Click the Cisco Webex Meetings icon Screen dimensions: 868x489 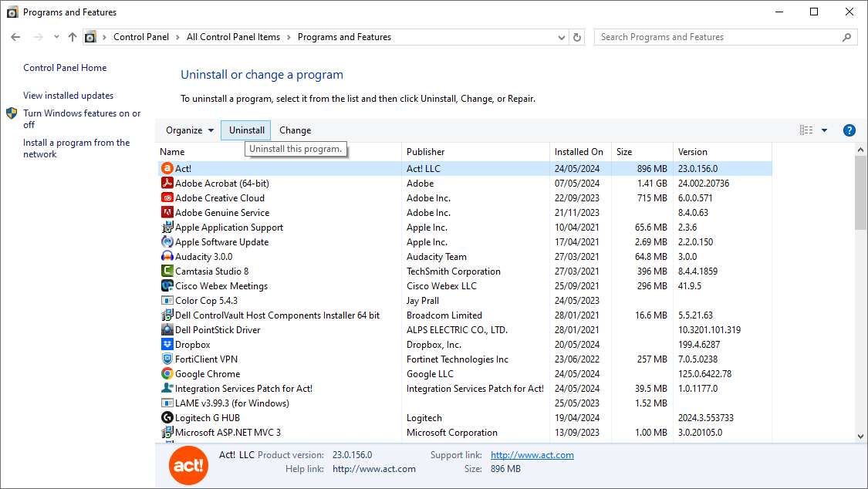coord(168,285)
